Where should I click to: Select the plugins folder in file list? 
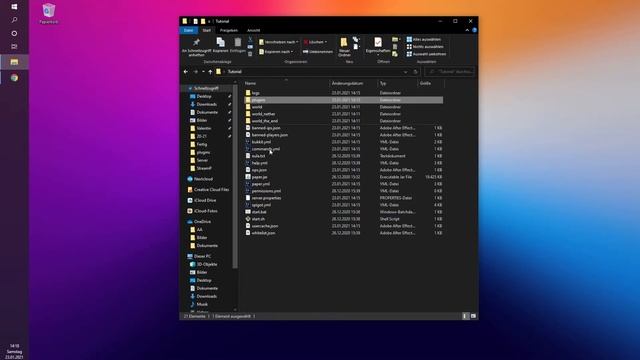(x=343, y=100)
